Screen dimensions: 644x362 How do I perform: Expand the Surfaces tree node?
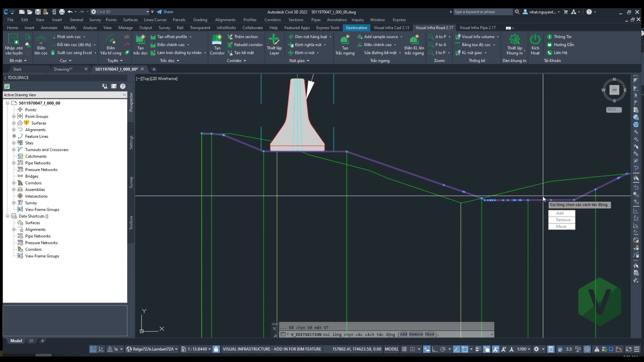(14, 123)
